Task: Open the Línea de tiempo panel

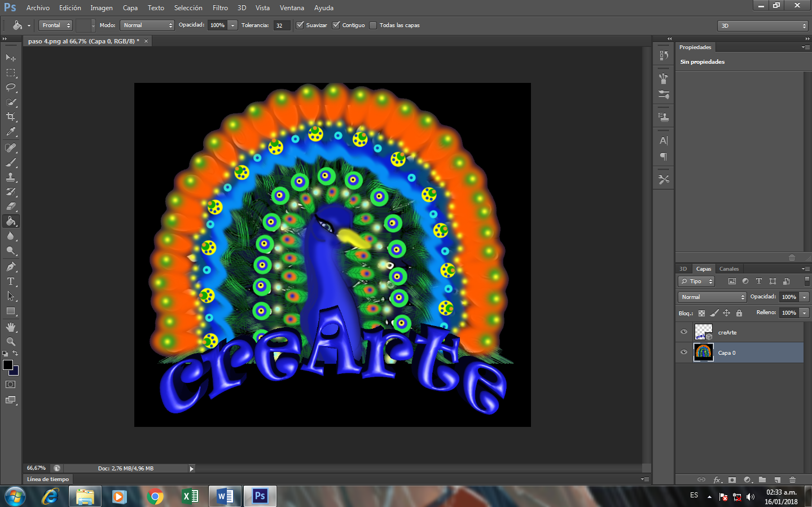Action: point(48,479)
